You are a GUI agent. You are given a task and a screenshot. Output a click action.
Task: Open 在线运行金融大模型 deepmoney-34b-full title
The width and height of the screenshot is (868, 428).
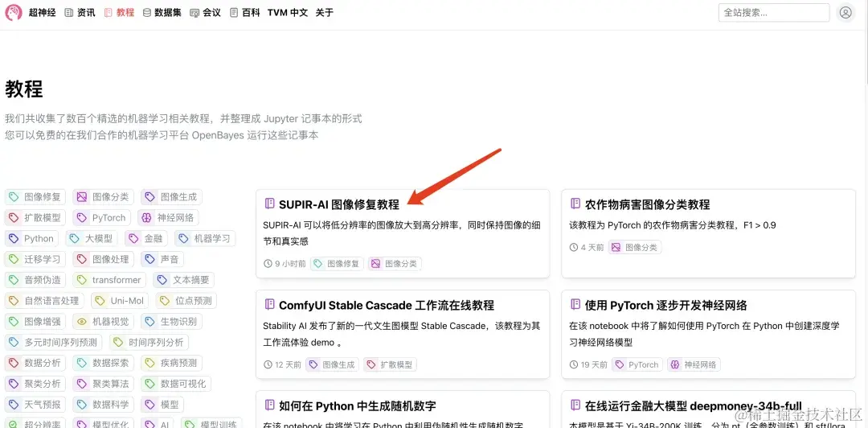[693, 406]
